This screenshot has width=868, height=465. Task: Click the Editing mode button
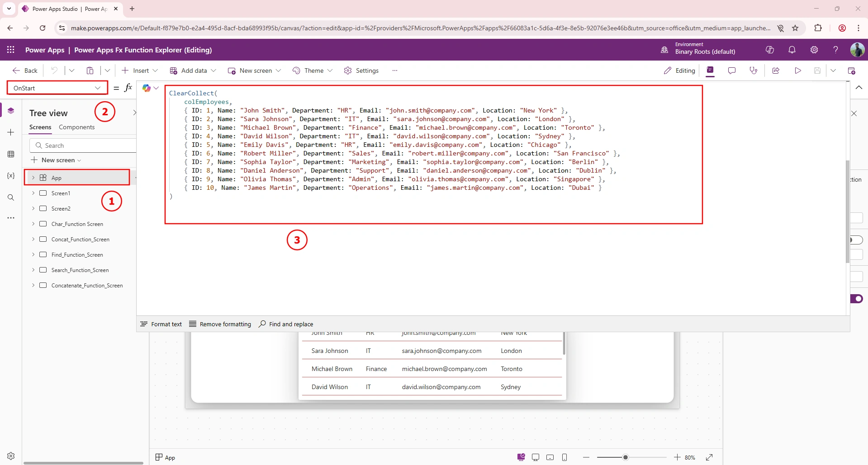point(679,70)
